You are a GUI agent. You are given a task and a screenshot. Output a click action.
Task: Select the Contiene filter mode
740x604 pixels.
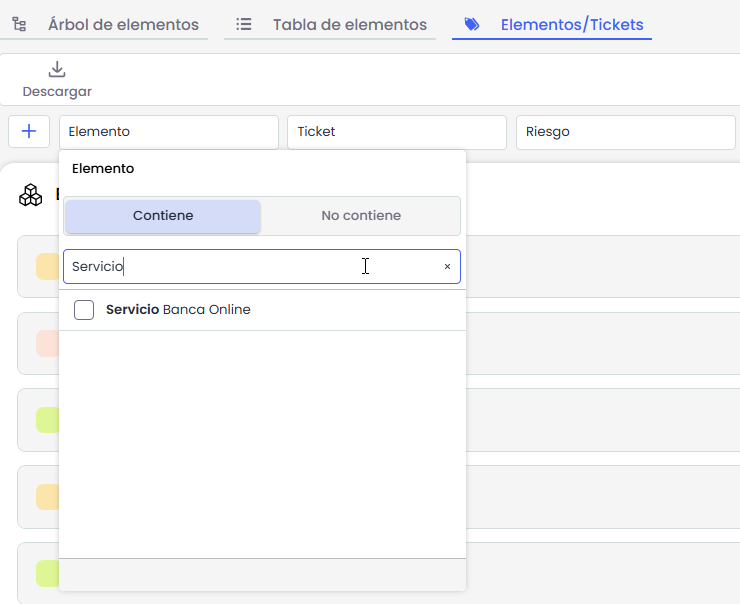tap(163, 216)
